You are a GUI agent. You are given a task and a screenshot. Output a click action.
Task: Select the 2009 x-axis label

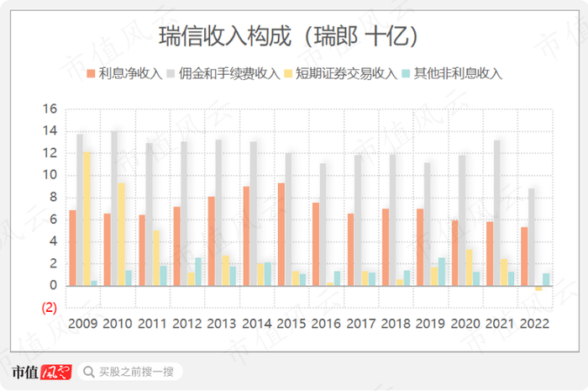click(x=82, y=324)
